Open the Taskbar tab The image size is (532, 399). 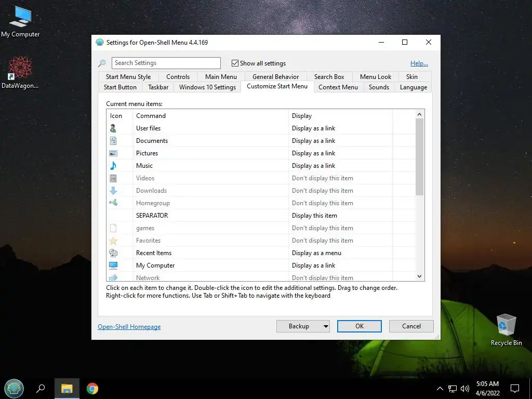pyautogui.click(x=158, y=87)
